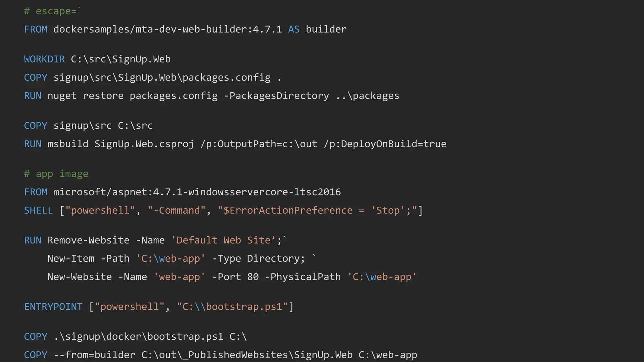The image size is (644, 362).
Task: Click 'Remove-Website -Name' command text
Action: pos(106,240)
